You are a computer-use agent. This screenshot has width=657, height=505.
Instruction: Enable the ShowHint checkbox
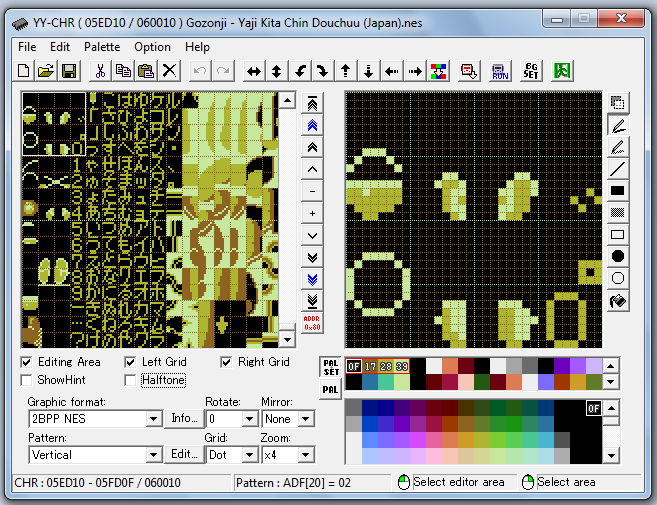pyautogui.click(x=26, y=380)
